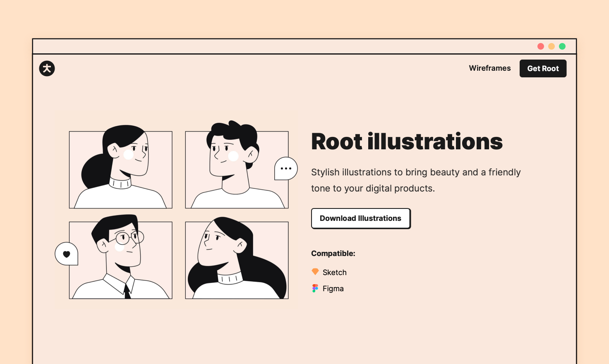Select the curly-haired man illustration

237,169
